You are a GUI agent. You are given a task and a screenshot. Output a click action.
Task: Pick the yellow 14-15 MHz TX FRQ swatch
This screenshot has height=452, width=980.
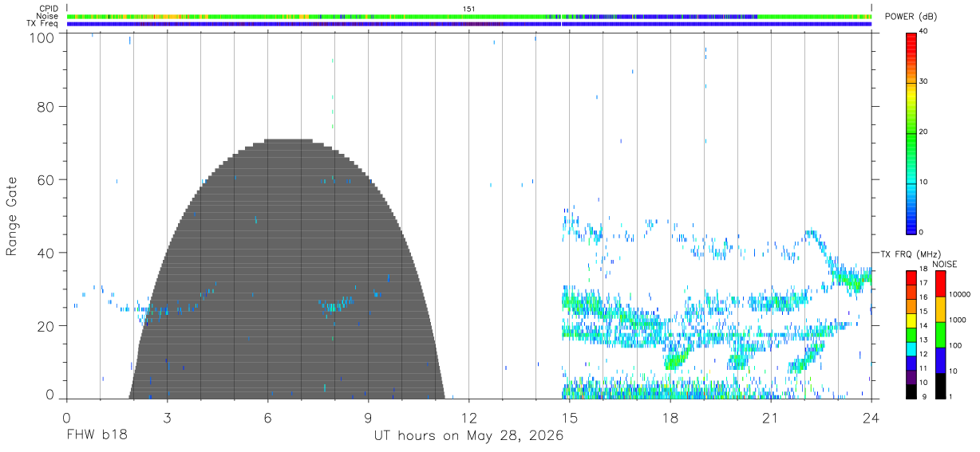click(x=911, y=320)
